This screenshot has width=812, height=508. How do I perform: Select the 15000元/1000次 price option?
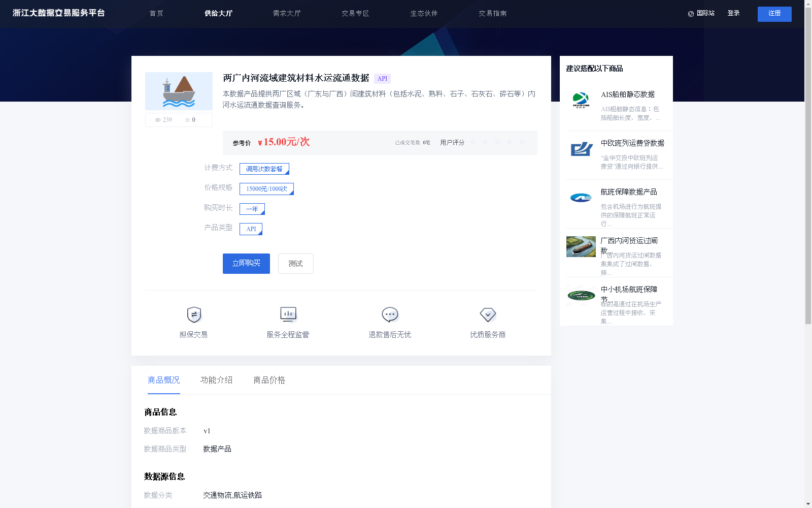[266, 189]
